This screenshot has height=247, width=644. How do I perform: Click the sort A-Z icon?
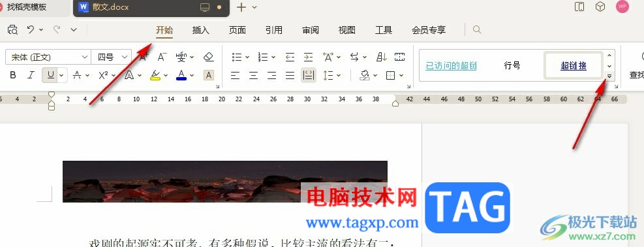382,57
